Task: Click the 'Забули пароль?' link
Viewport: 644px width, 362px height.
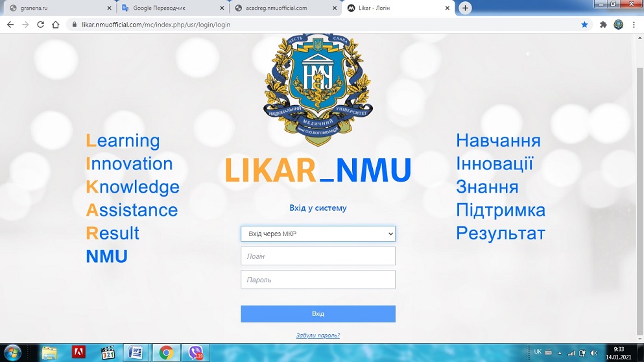Action: [318, 335]
